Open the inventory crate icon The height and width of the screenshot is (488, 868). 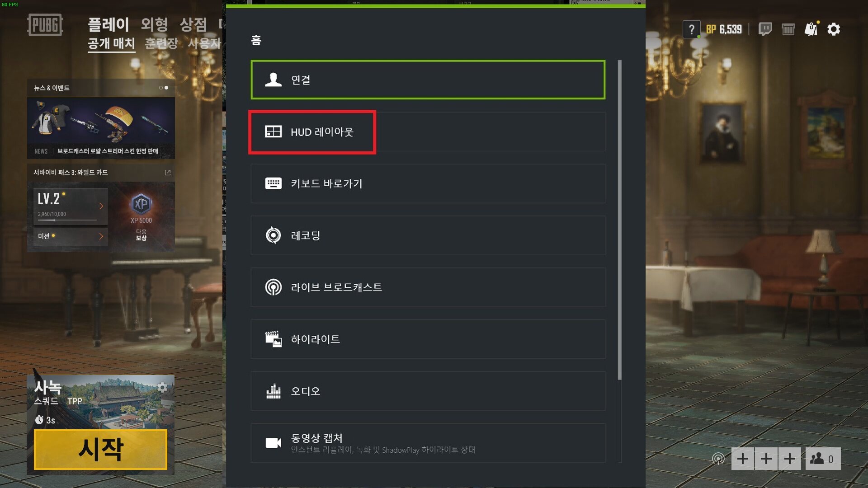pyautogui.click(x=788, y=29)
